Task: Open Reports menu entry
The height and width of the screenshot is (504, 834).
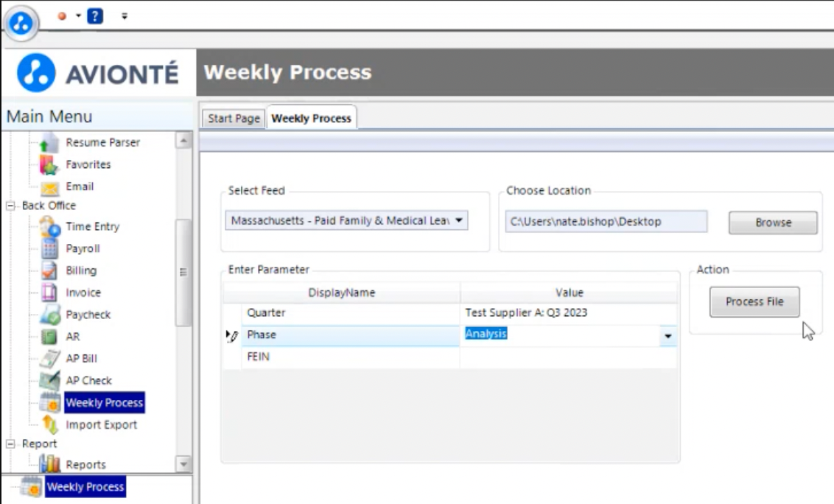Action: (x=85, y=465)
